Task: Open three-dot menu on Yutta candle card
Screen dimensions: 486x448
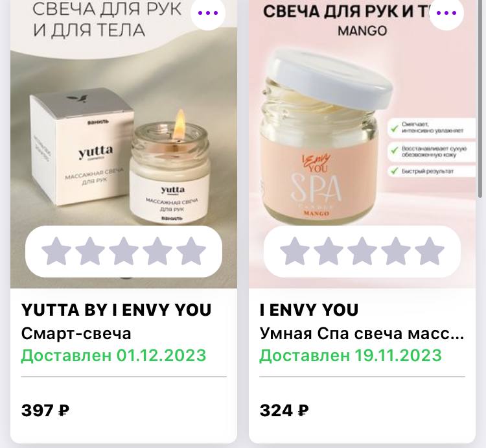Action: (207, 13)
